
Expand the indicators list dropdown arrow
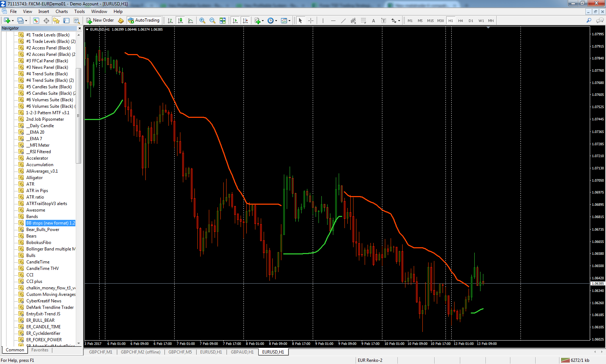(x=263, y=21)
